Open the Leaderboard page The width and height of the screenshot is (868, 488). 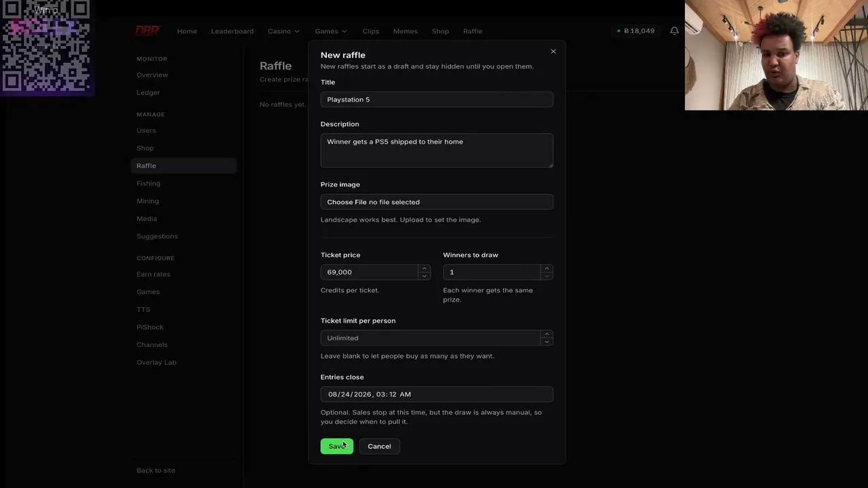232,31
